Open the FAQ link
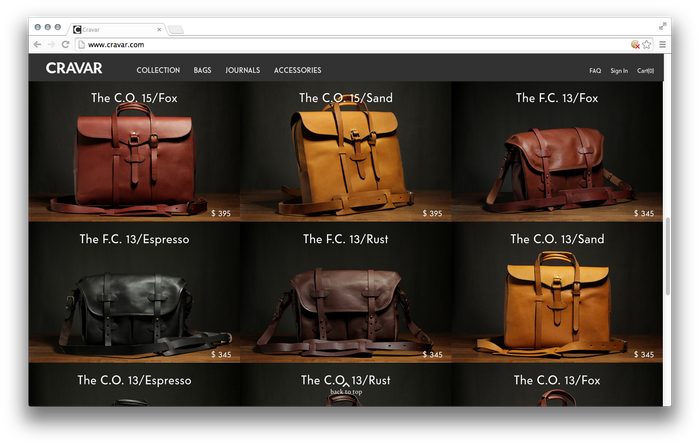Image resolution: width=700 pixels, height=446 pixels. pyautogui.click(x=595, y=71)
